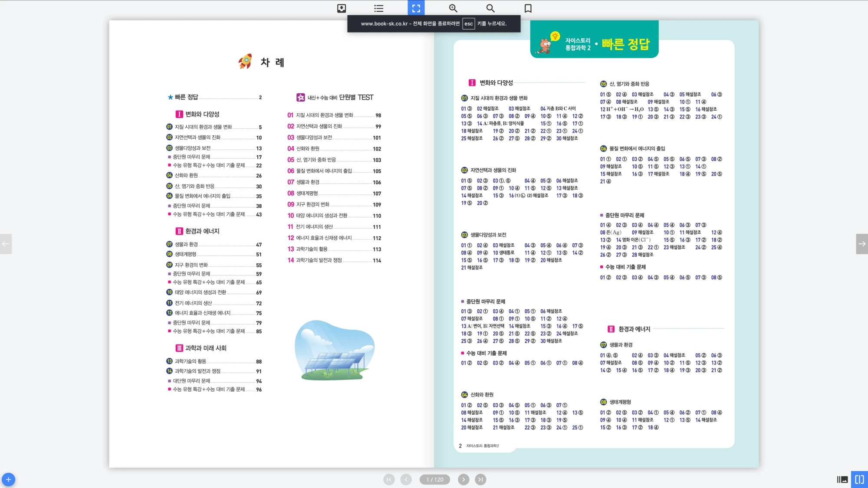Click the previous page arrow button
868x488 pixels.
(x=406, y=479)
